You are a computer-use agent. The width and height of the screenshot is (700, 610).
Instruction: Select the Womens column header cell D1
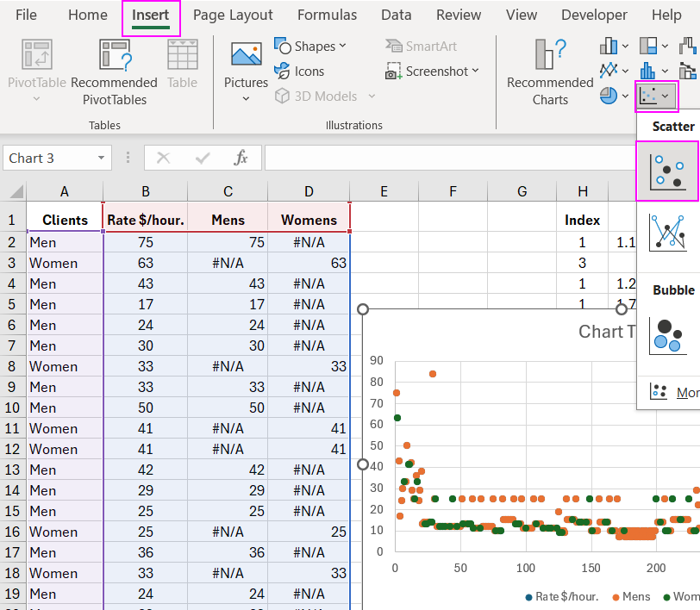click(309, 219)
